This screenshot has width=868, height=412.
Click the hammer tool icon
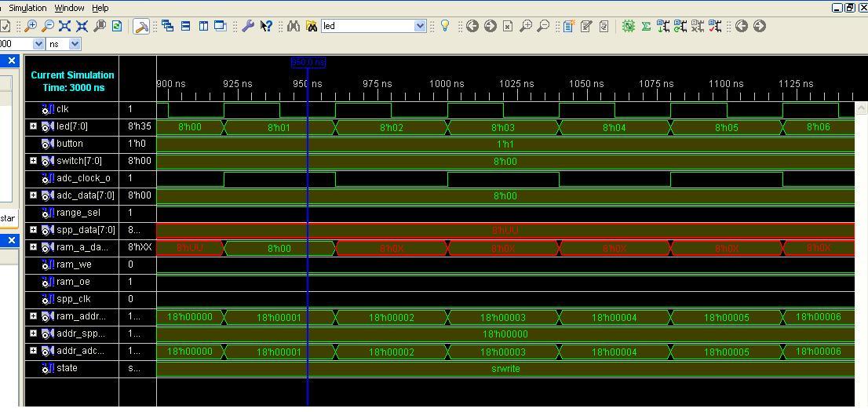(141, 26)
